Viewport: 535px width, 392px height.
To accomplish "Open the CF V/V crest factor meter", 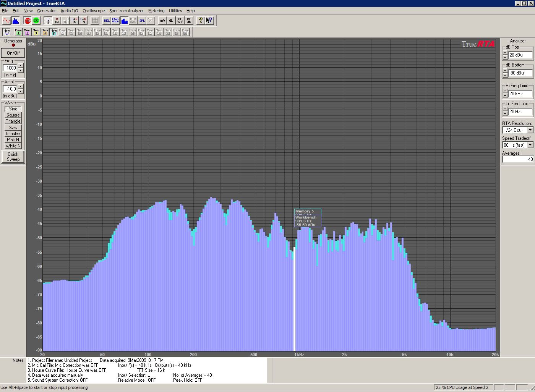I will pos(180,21).
